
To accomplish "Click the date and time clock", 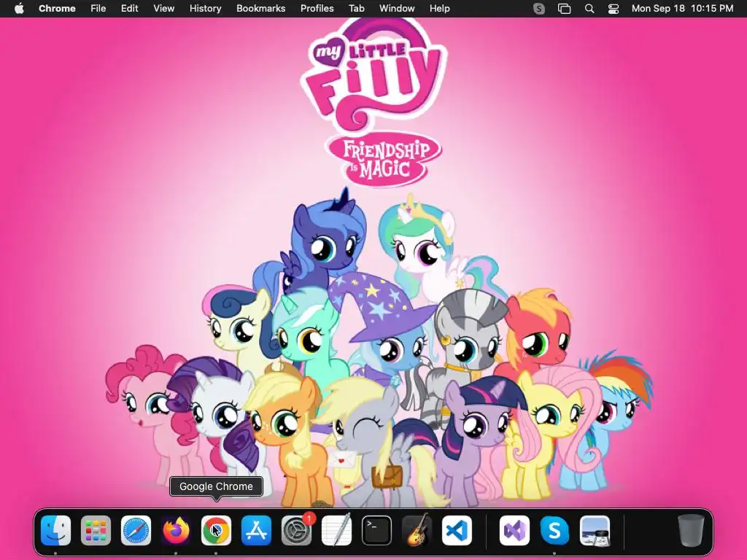I will pos(682,9).
